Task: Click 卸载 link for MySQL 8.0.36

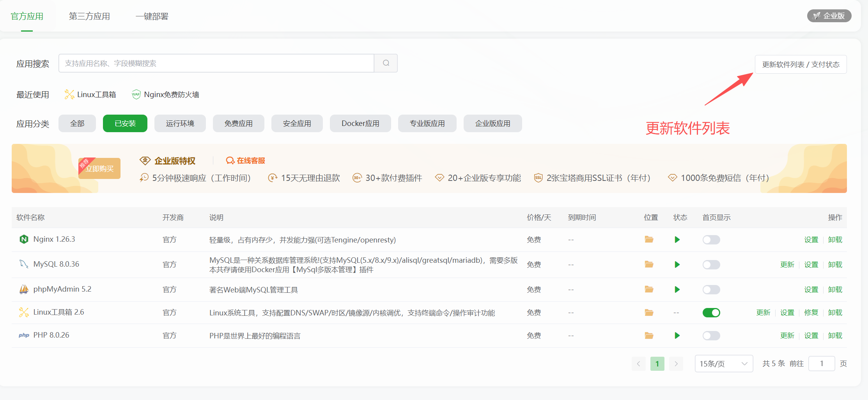Action: tap(835, 264)
